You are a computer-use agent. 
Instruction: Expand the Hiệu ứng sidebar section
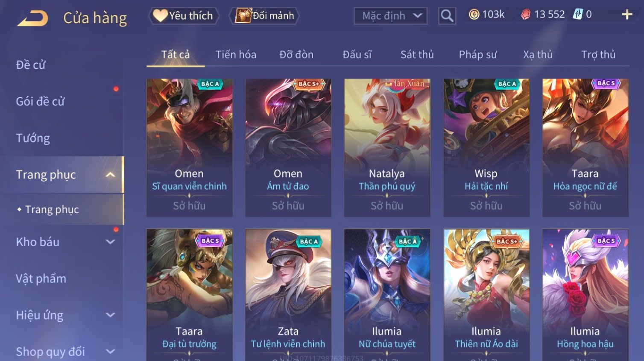[110, 315]
